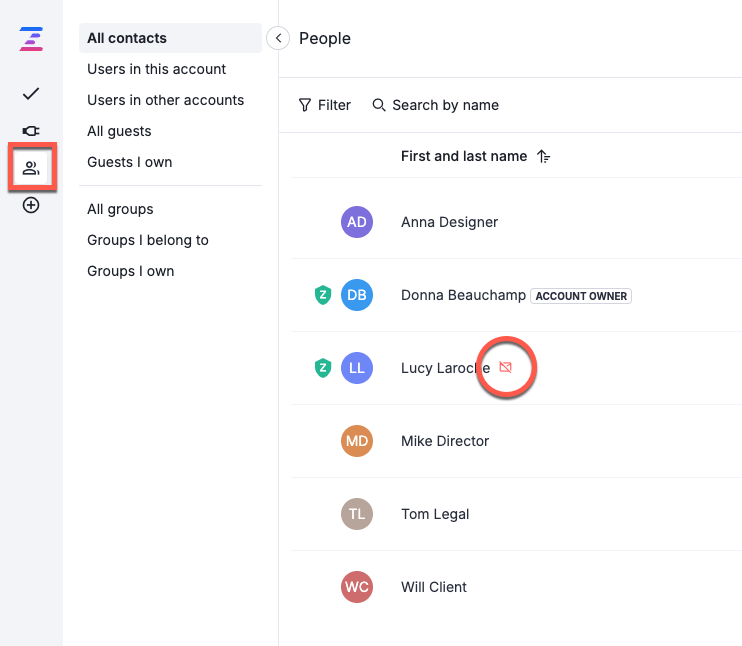This screenshot has width=742, height=646.
Task: Open the People contacts icon
Action: 32,167
